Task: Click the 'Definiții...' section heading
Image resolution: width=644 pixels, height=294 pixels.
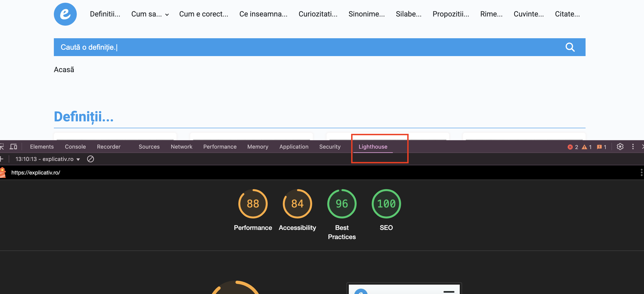Action: click(83, 117)
